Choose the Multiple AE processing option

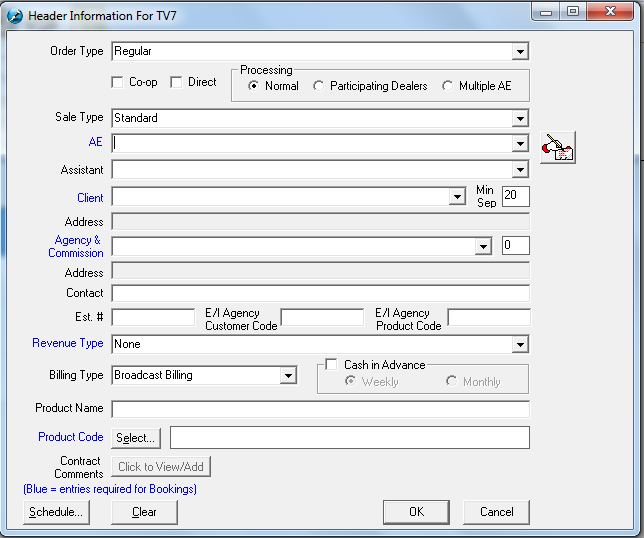(x=447, y=86)
